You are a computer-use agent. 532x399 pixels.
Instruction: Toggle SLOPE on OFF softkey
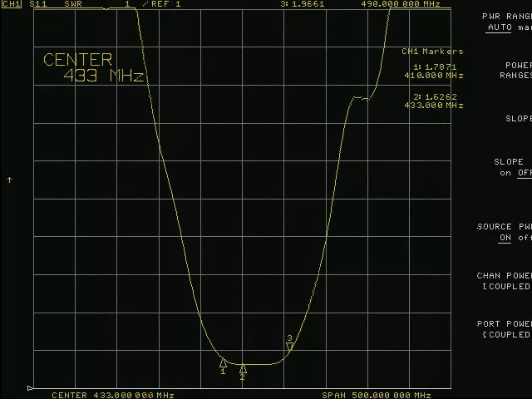[513, 167]
